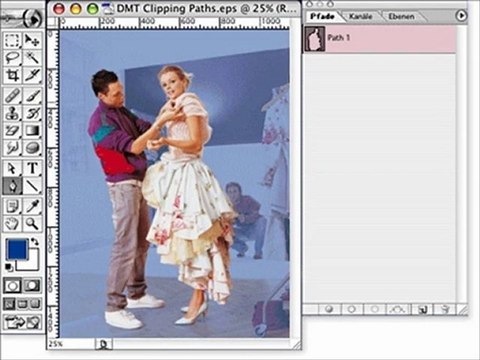Create a new path in palette
This screenshot has height=360, width=480.
[x=422, y=309]
